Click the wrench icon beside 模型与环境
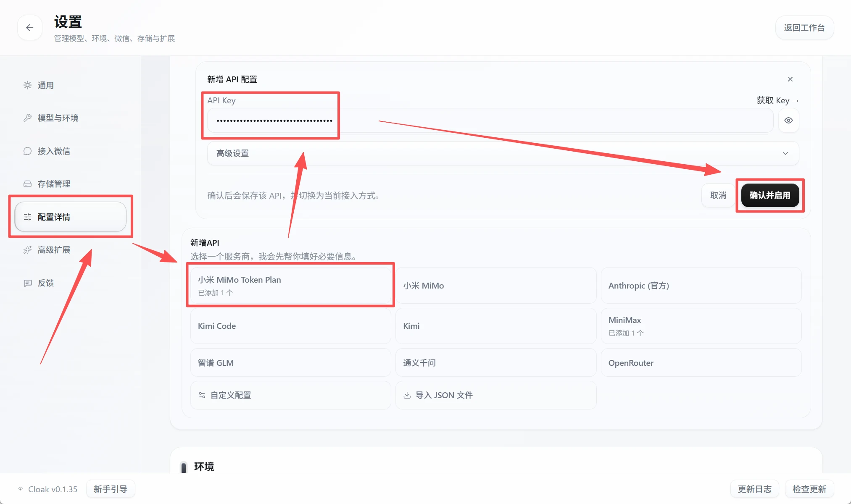 click(27, 118)
